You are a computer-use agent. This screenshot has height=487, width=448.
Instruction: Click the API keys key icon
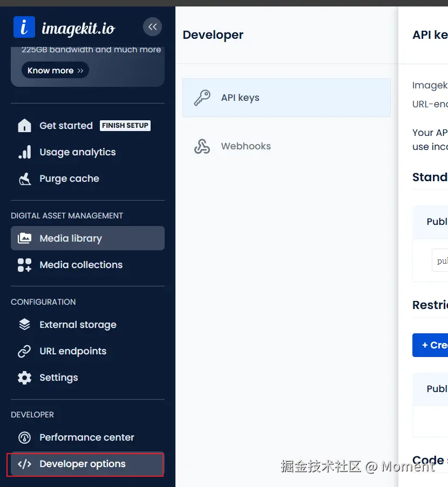202,98
